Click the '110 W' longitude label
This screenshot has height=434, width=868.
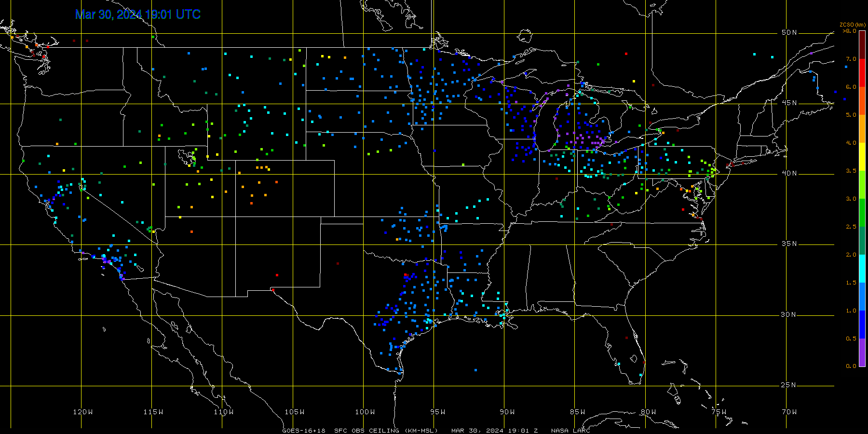click(x=224, y=412)
